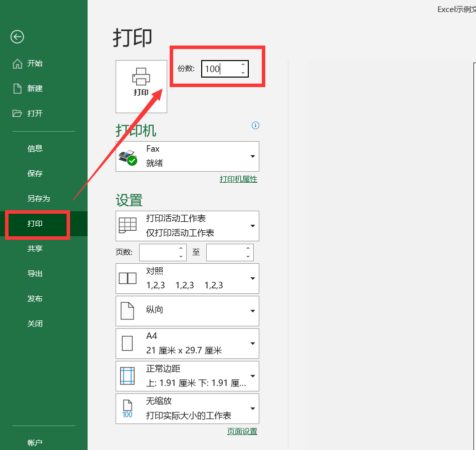
Task: Select 发布 in the sidebar
Action: click(x=35, y=299)
